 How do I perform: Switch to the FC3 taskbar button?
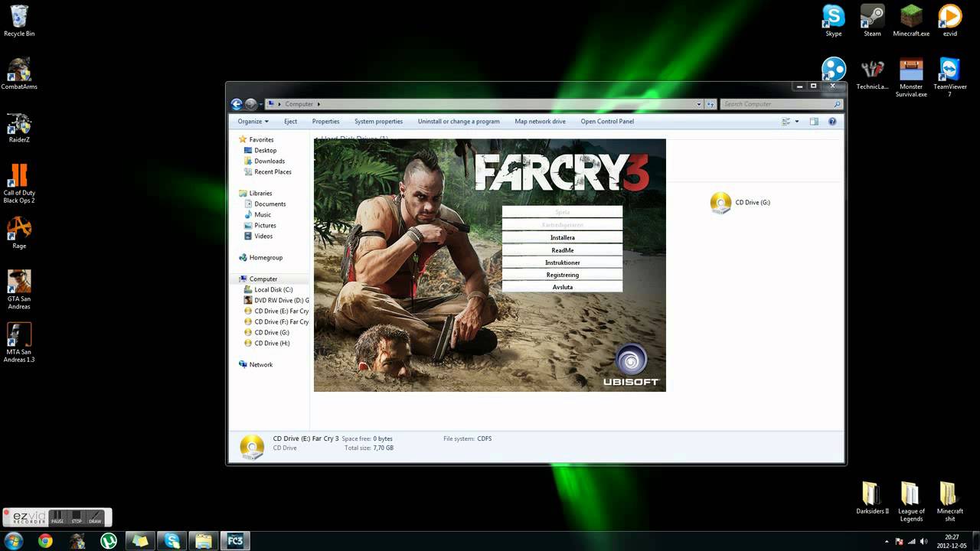pos(235,541)
